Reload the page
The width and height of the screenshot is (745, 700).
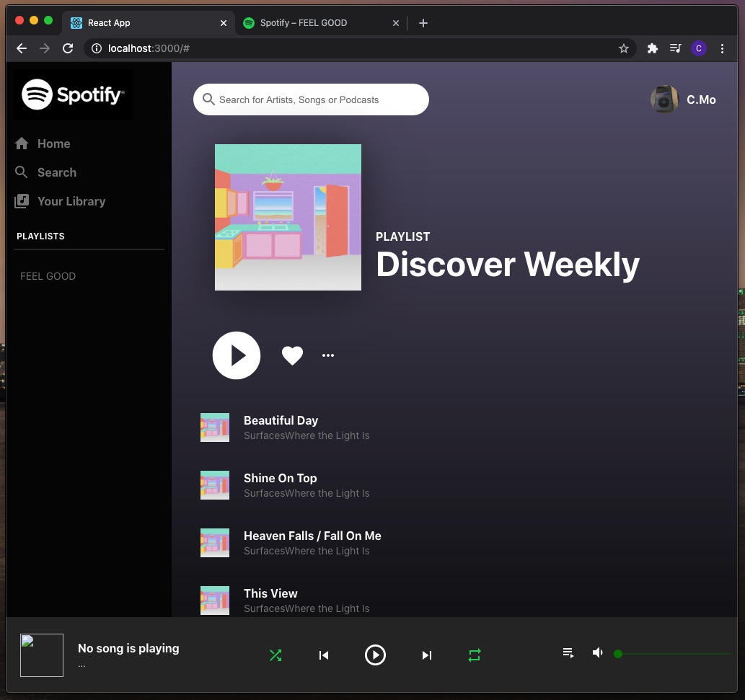pyautogui.click(x=68, y=48)
